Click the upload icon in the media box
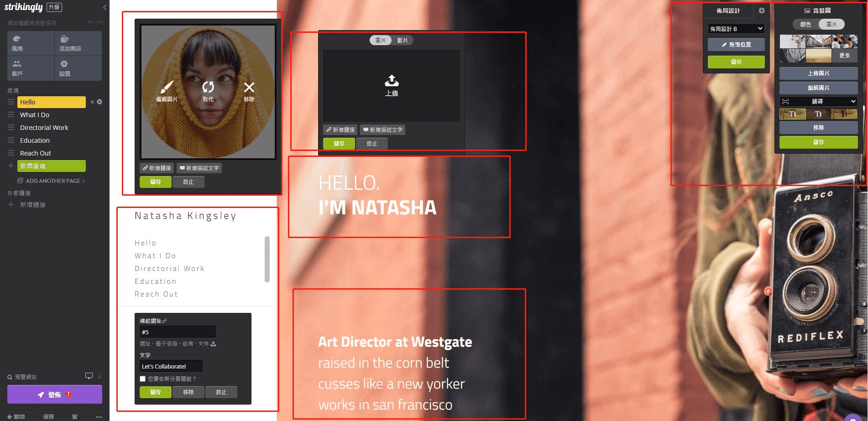Screen dimensions: 868x421 (x=392, y=81)
